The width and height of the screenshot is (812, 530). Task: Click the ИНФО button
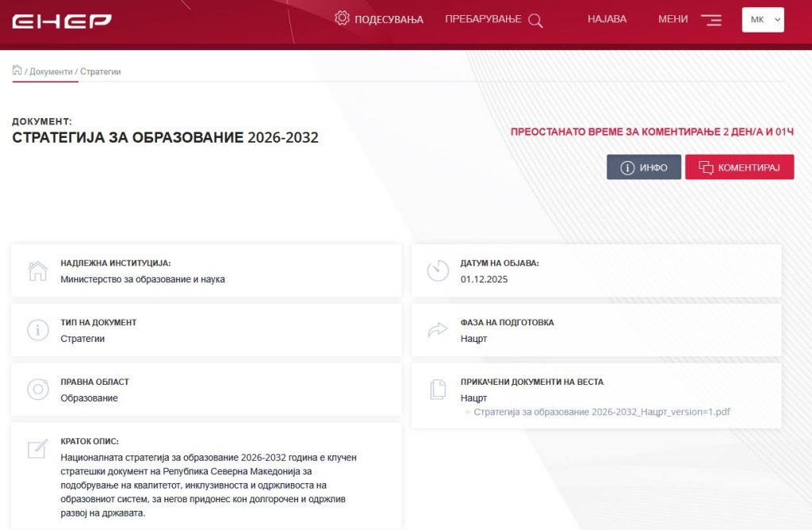(x=643, y=167)
